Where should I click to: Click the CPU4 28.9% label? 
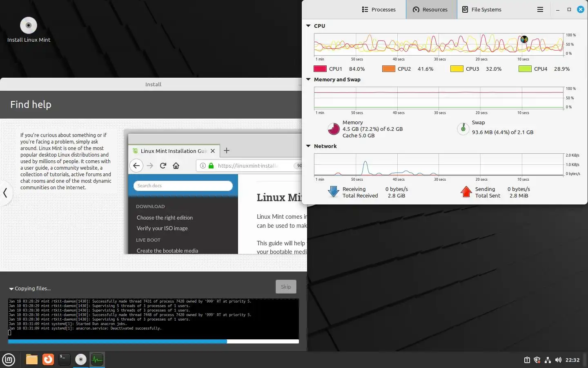pos(552,69)
